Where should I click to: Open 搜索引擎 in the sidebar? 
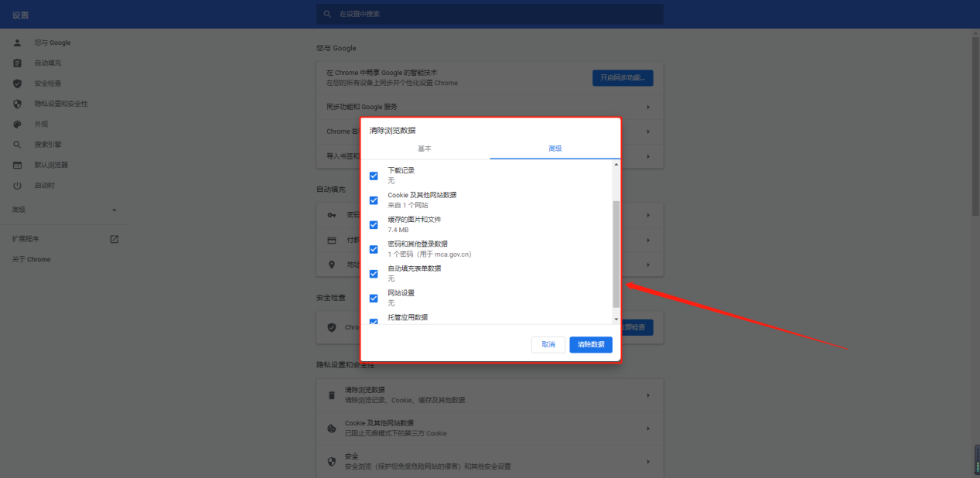tap(48, 145)
